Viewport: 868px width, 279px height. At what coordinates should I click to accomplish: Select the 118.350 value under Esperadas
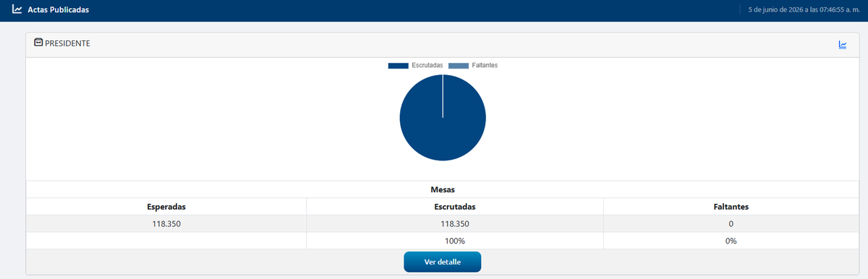click(x=166, y=224)
